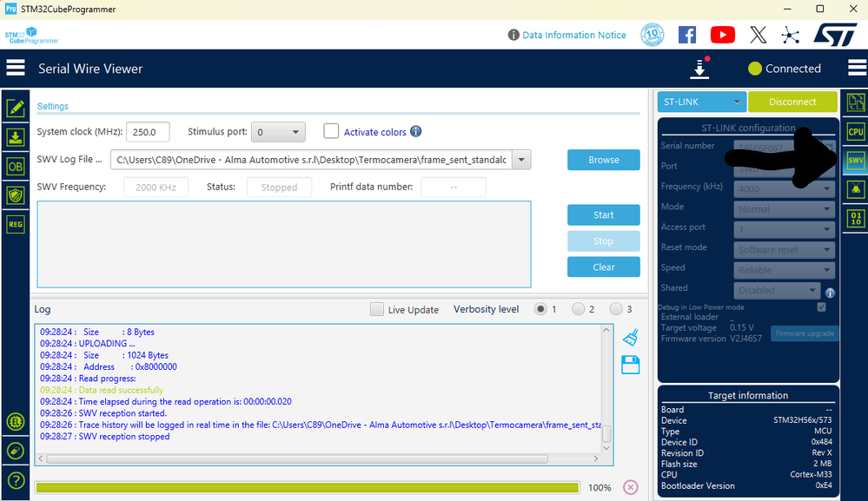Viewport: 868px width, 501px height.
Task: Select verbosity level 2
Action: point(578,309)
